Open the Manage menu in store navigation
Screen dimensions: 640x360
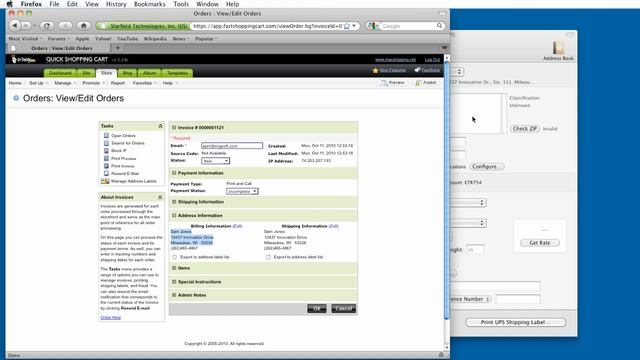pos(65,83)
